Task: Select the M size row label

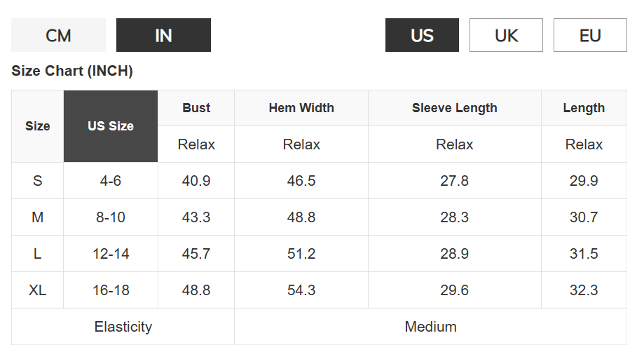Action: click(x=38, y=217)
